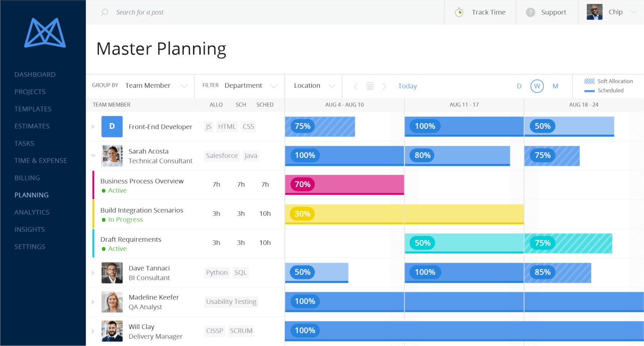Switch to Month view using M toggle

555,86
